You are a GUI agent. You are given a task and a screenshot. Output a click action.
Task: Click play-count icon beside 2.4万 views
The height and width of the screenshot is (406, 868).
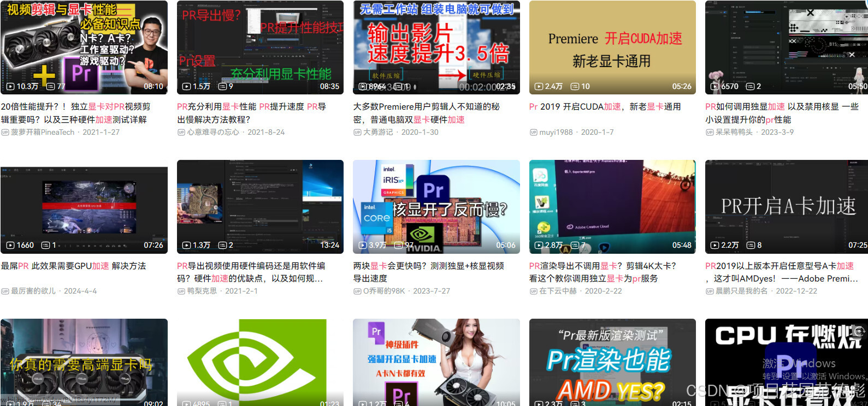point(539,86)
